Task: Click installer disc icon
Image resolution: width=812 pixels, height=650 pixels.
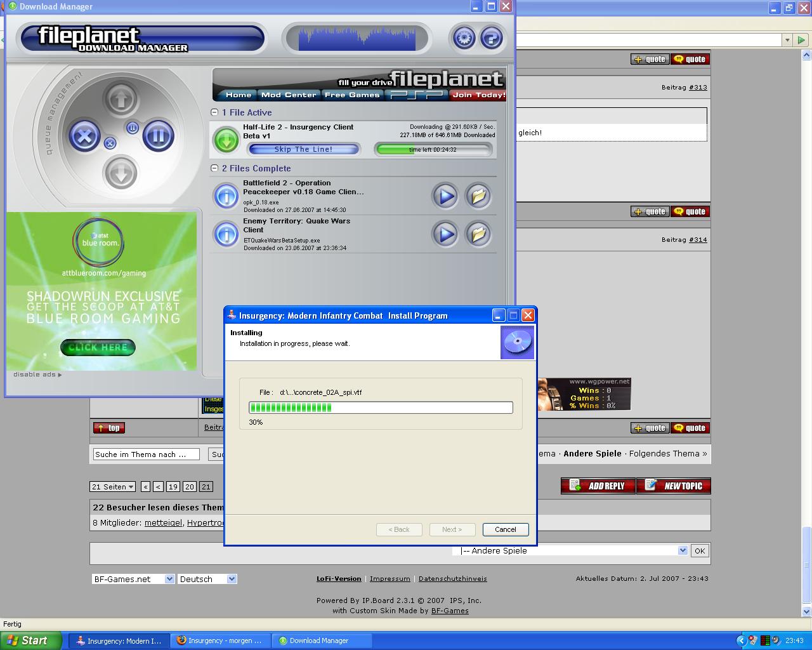Action: coord(517,343)
